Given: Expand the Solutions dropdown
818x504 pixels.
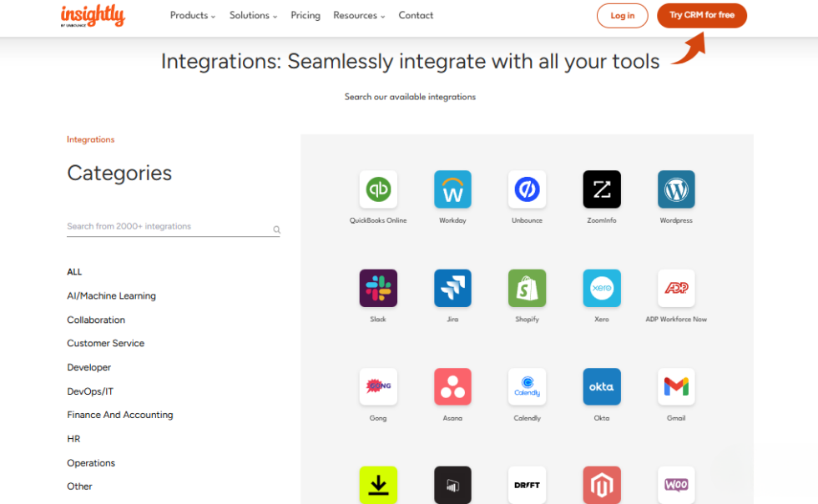Looking at the screenshot, I should 253,15.
